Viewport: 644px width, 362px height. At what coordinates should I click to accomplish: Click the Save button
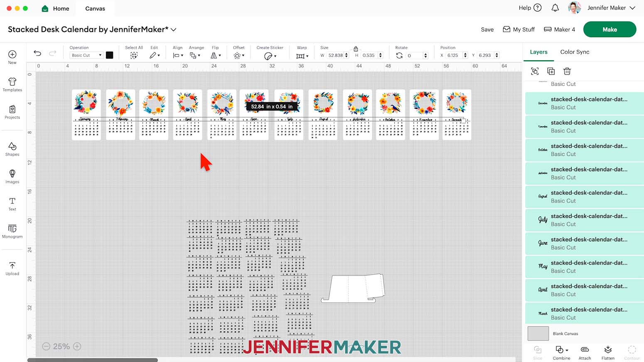487,29
